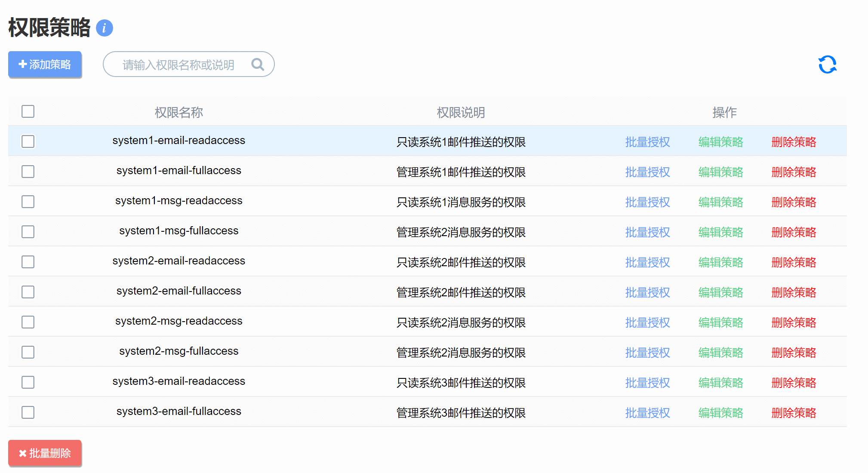Click 批量授权 for system1-msg-readaccess
The image size is (868, 473).
647,202
